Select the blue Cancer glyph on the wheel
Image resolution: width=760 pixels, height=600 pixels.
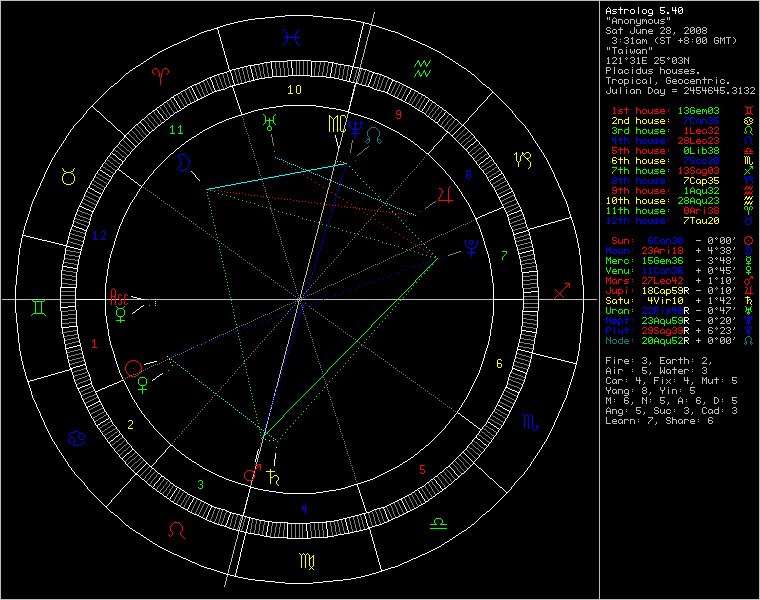pos(75,436)
